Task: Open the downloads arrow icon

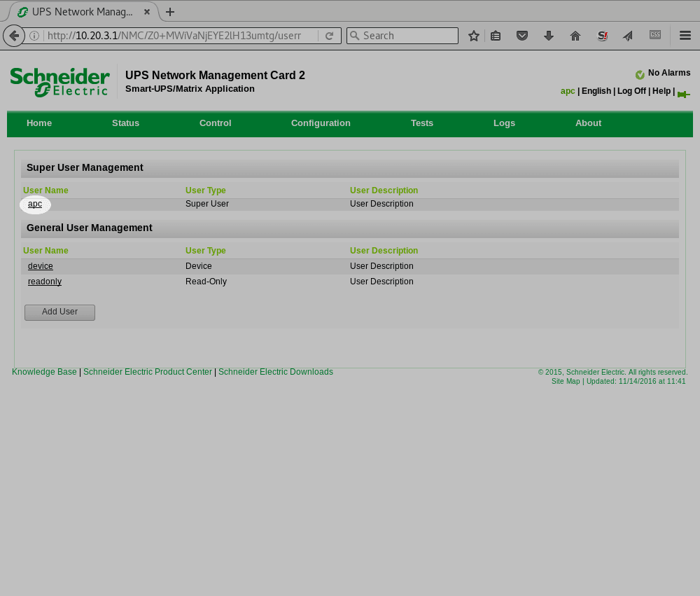Action: click(x=549, y=36)
